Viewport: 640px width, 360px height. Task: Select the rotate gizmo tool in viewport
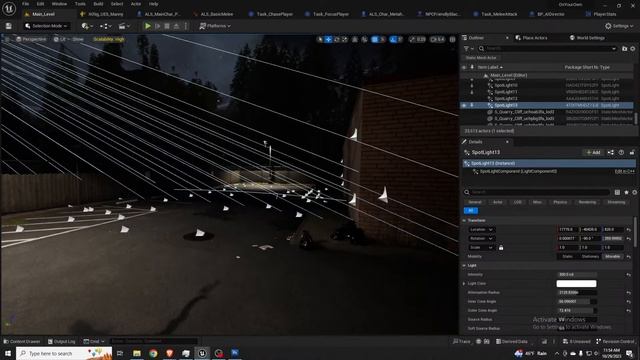(x=337, y=39)
